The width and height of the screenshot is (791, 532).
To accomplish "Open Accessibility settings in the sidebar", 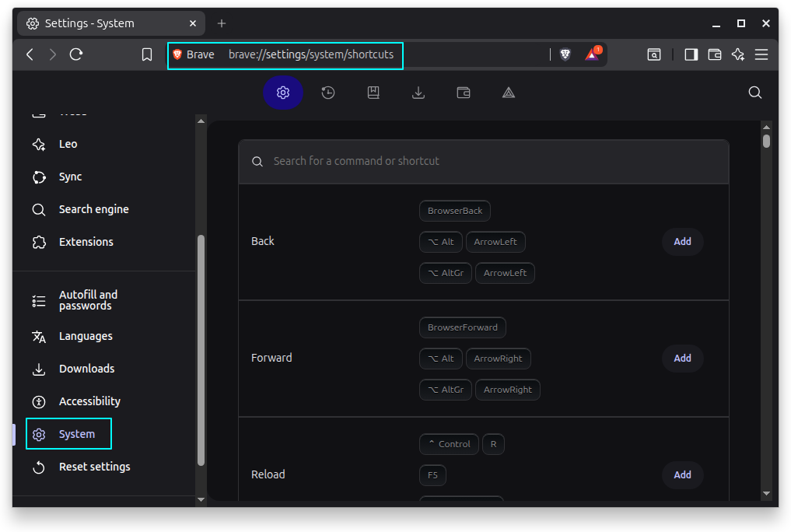I will coord(89,401).
